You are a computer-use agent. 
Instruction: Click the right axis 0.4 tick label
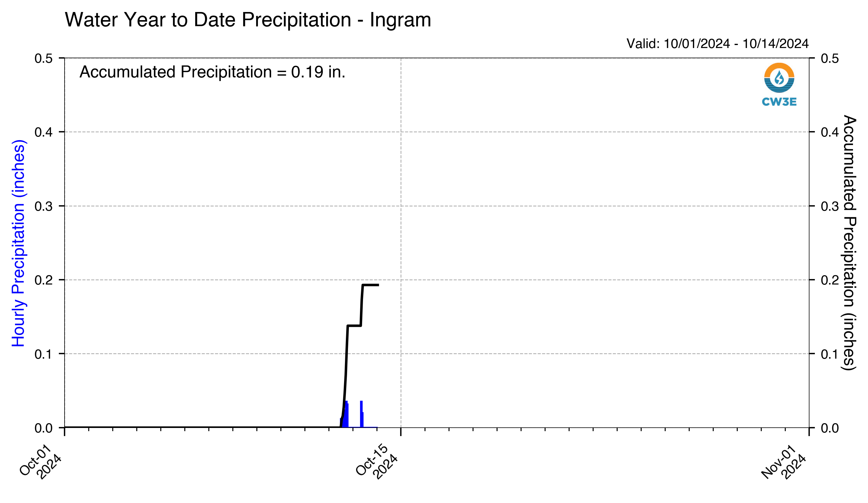[x=830, y=132]
